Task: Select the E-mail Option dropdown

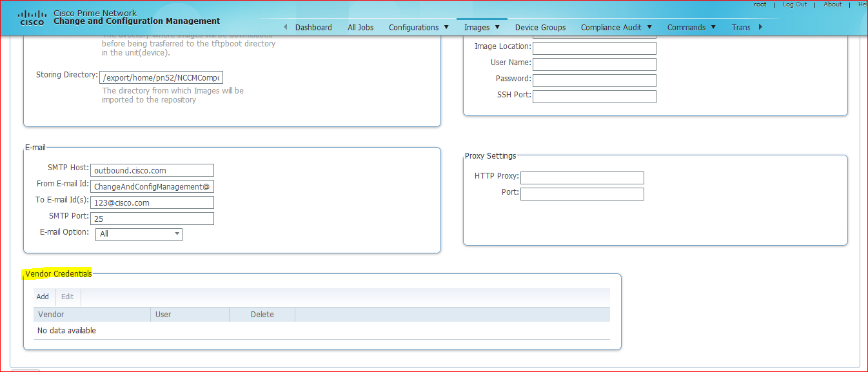Action: (139, 234)
